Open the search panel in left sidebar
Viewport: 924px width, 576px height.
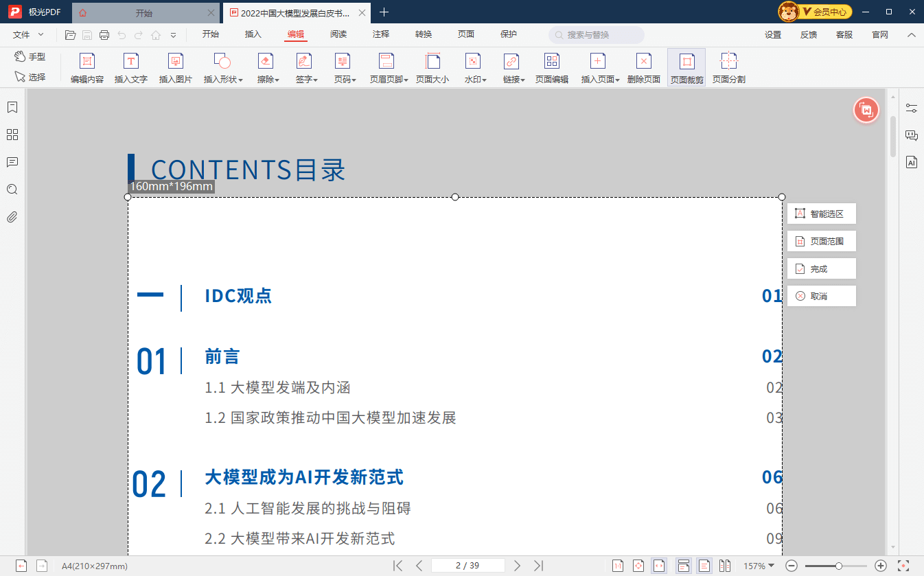(x=12, y=189)
